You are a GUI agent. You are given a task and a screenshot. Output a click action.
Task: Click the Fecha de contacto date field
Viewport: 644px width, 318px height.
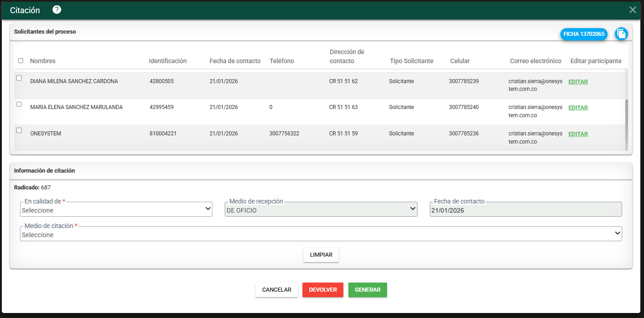525,210
